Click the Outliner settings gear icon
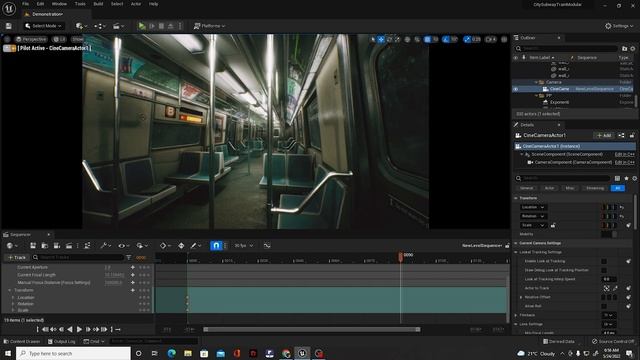Viewport: 640px width, 360px height. (633, 49)
